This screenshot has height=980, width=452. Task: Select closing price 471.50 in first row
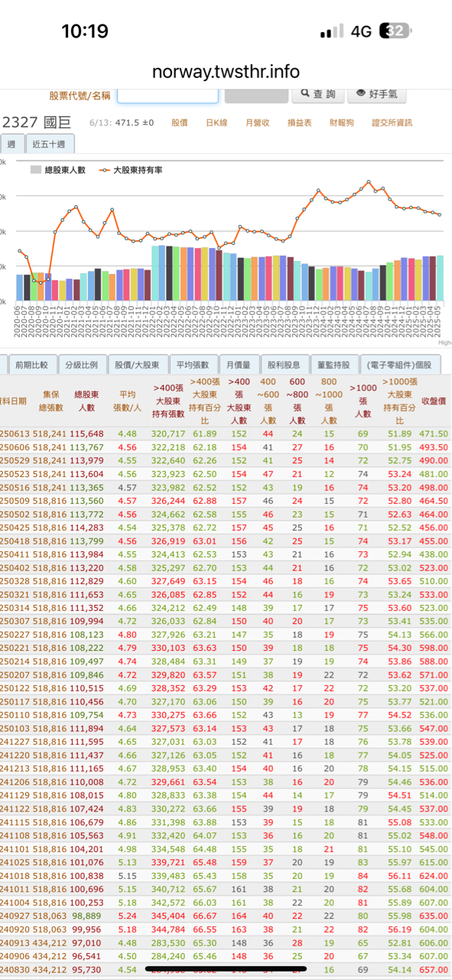coord(434,434)
